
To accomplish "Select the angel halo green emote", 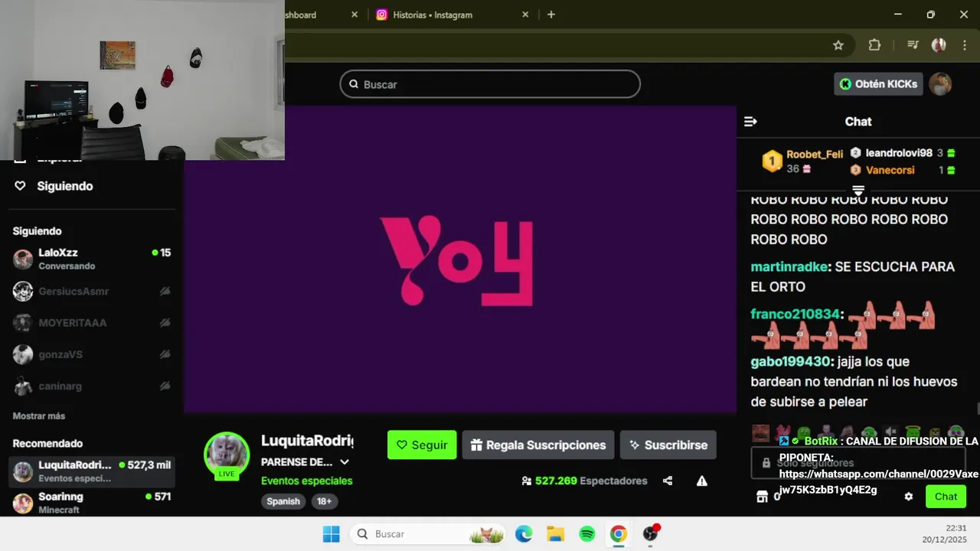I will 912,433.
